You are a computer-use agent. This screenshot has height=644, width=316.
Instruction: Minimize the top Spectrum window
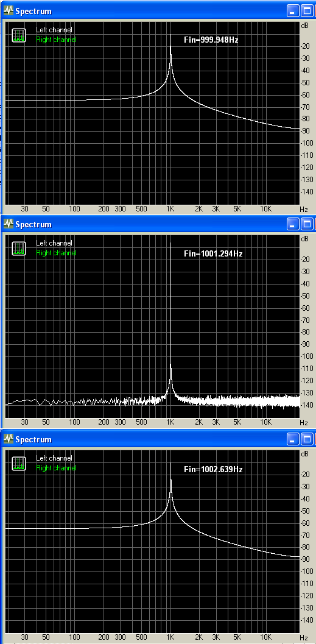[x=293, y=11]
